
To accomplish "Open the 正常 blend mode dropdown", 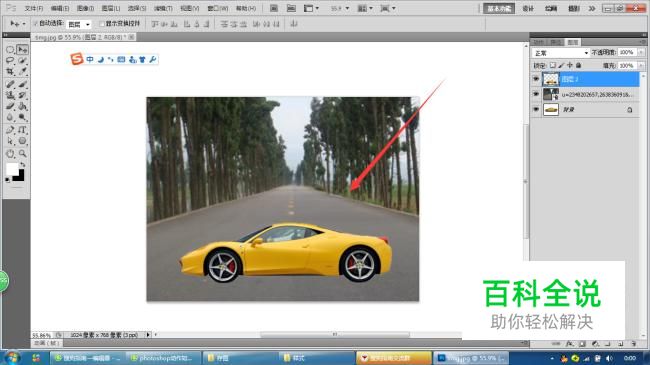I will tap(561, 53).
